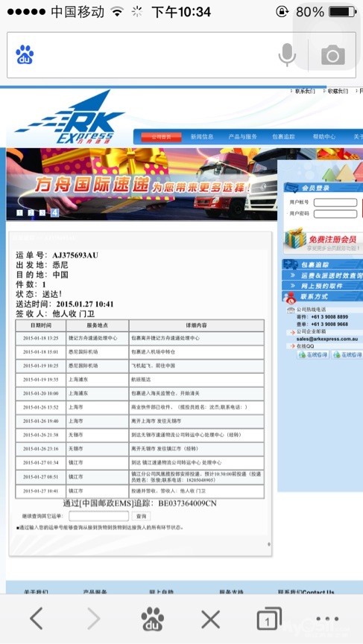Tap the forward arrow in bottom toolbar

click(94, 618)
